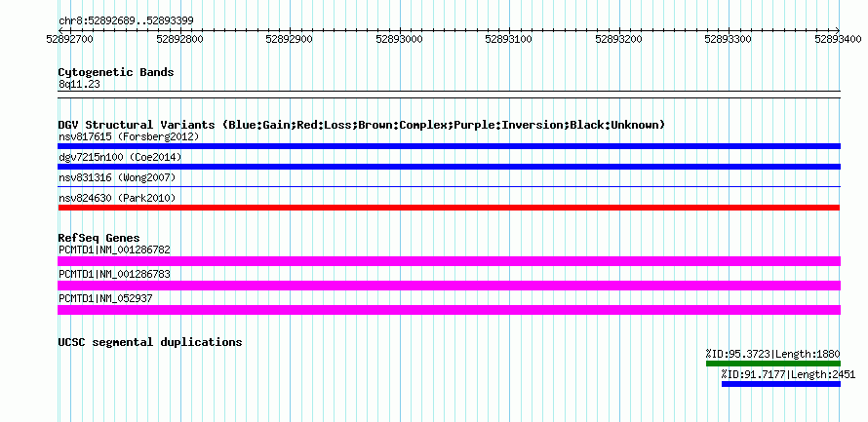Screen dimensions: 868x422
Task: Click the PCMTD1|NM_001286782 gene label
Action: tap(114, 249)
